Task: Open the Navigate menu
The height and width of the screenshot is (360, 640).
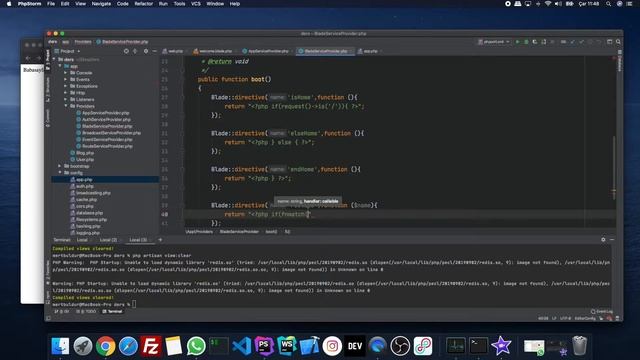Action: (x=101, y=4)
